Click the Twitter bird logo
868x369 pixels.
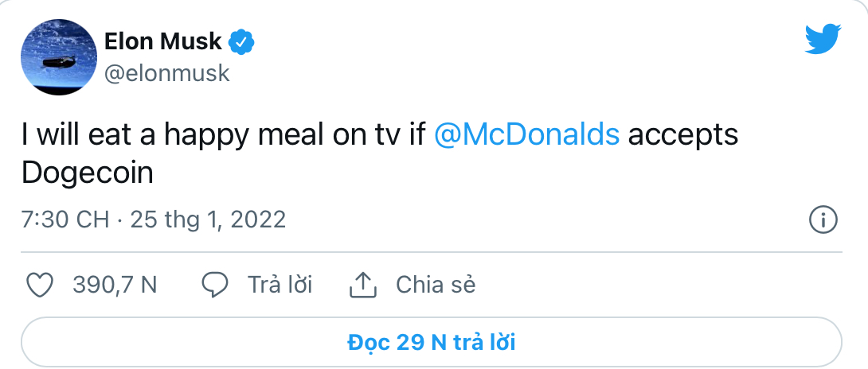pyautogui.click(x=822, y=39)
